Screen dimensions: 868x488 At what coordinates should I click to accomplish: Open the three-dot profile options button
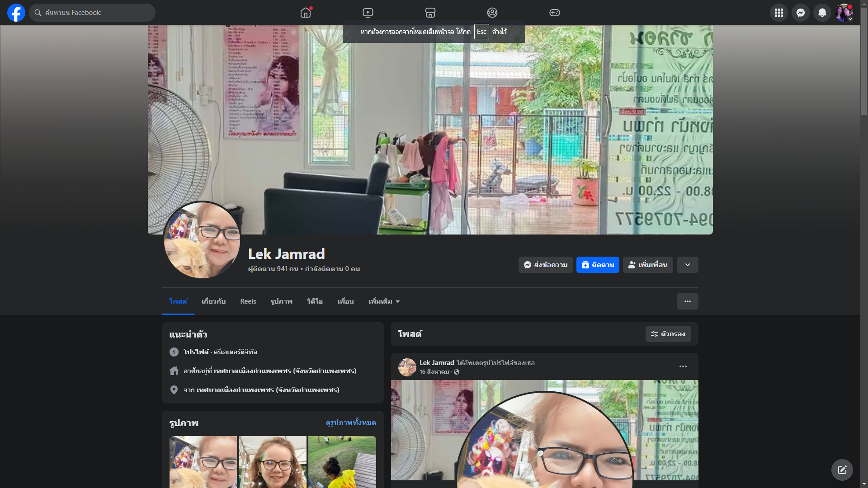tap(688, 301)
